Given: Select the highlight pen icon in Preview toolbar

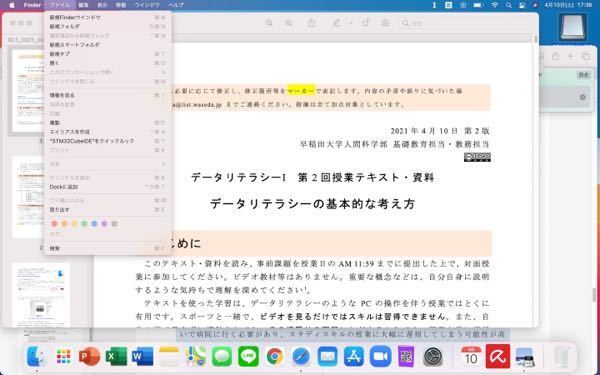Looking at the screenshot, I should [336, 23].
